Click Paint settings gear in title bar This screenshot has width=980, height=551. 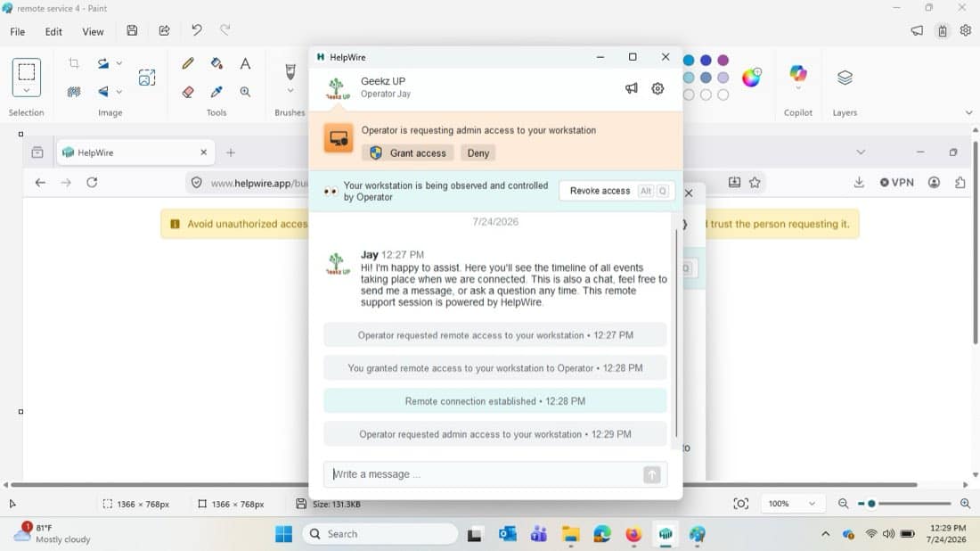[x=966, y=30]
